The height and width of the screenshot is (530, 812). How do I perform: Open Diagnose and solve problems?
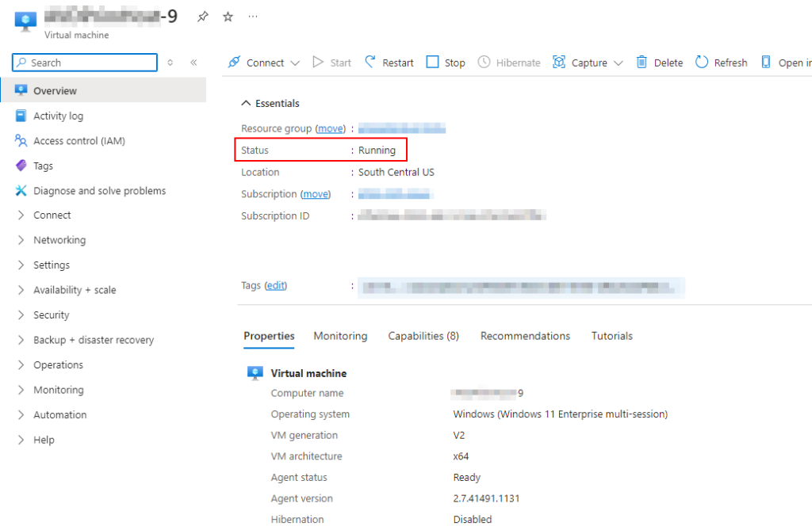tap(99, 191)
